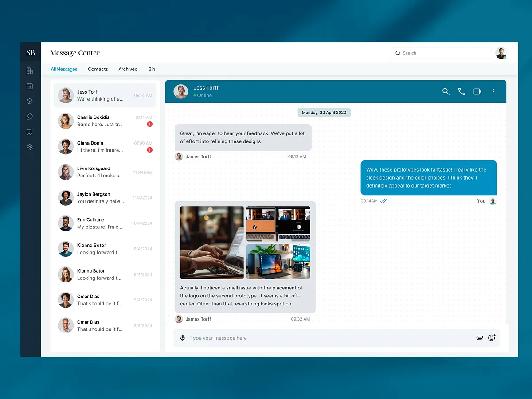
Task: Select the All Messages filter
Action: 64,69
